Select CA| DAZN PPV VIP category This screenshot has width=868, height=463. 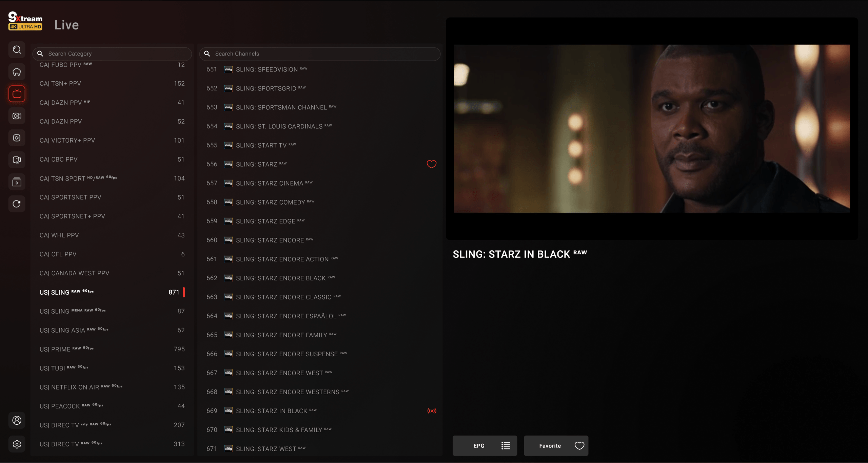[112, 103]
